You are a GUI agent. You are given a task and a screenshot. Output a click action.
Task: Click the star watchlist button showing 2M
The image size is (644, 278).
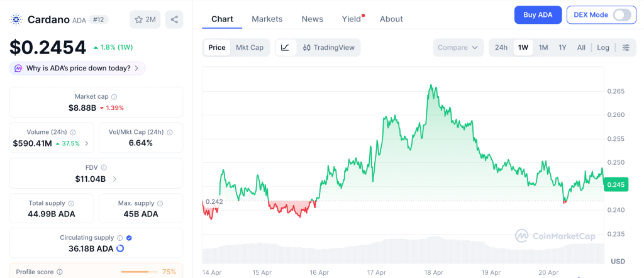click(x=145, y=19)
